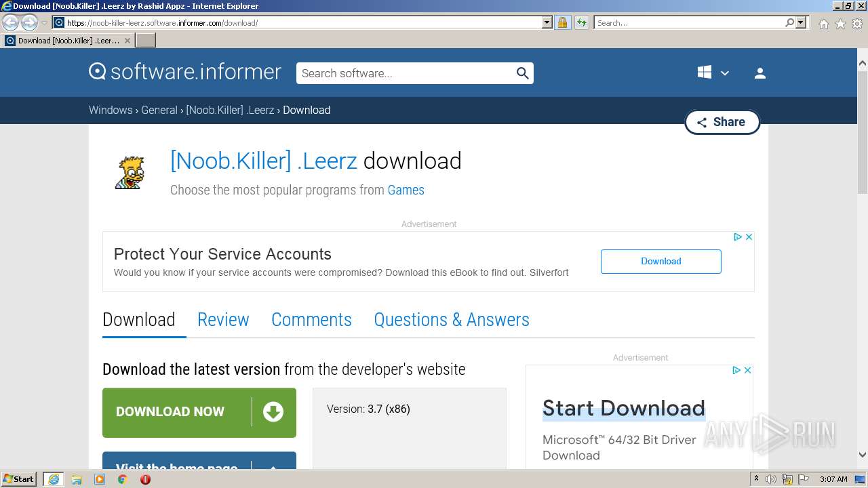This screenshot has width=868, height=488.
Task: Open the IE Favorites star icon
Action: pyautogui.click(x=840, y=24)
